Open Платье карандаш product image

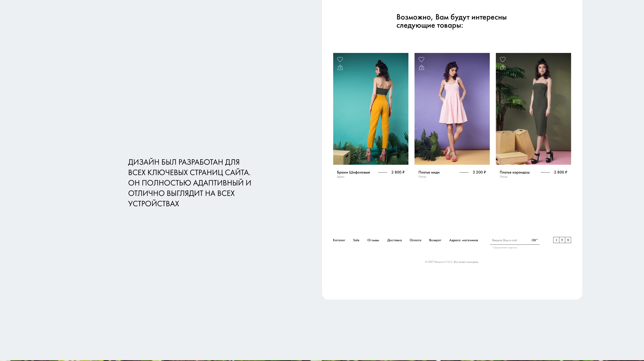tap(533, 109)
